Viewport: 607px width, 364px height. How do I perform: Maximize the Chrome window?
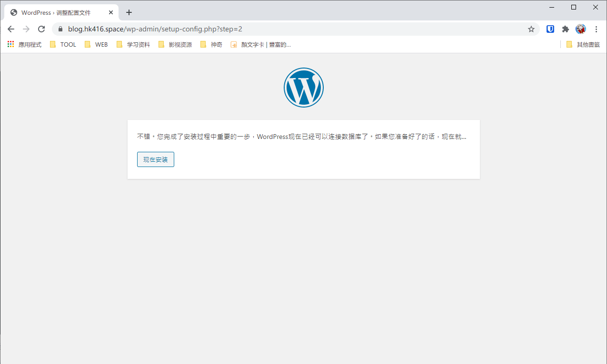pos(574,7)
